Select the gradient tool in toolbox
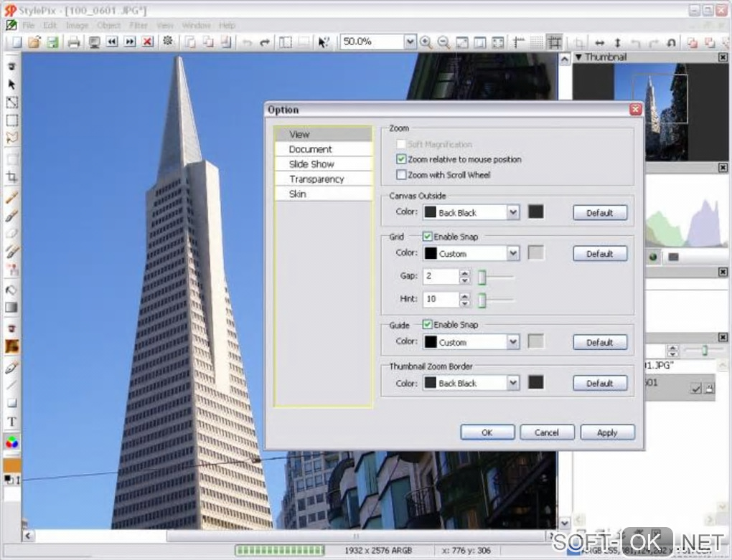732x560 pixels. pos(11,308)
